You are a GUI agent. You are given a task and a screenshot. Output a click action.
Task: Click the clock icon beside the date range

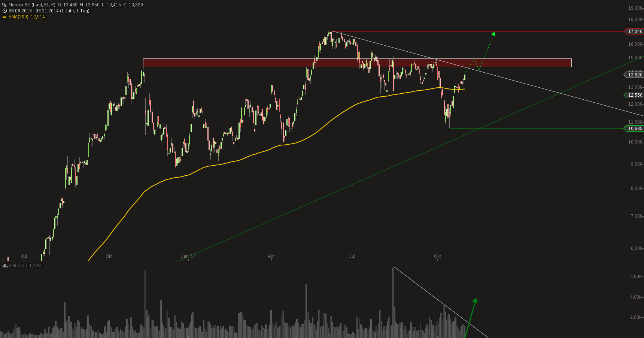tap(4, 11)
